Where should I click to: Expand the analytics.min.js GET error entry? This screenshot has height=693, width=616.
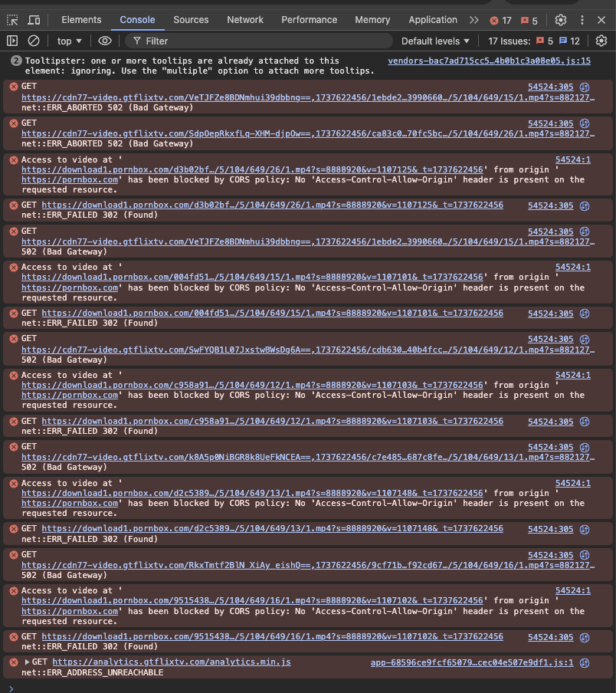[x=28, y=662]
